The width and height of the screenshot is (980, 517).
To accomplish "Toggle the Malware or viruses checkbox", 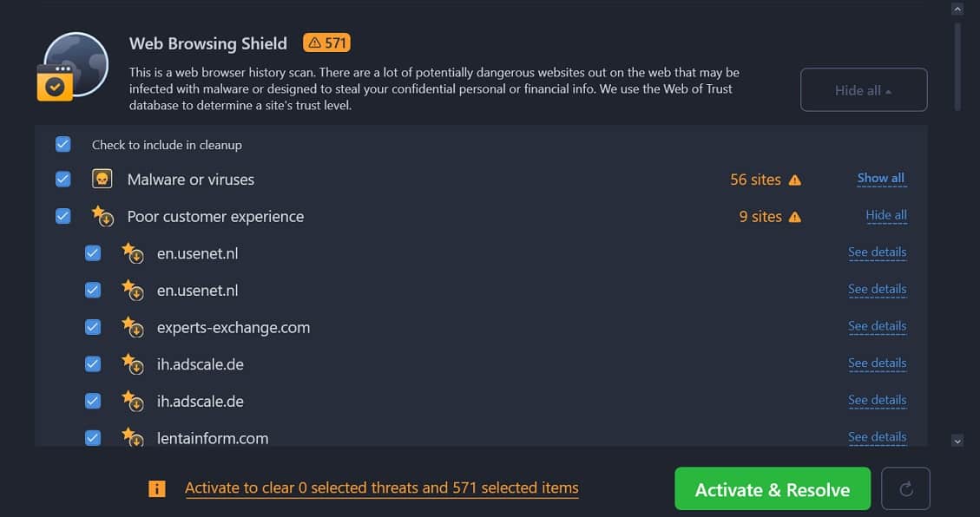I will 63,180.
